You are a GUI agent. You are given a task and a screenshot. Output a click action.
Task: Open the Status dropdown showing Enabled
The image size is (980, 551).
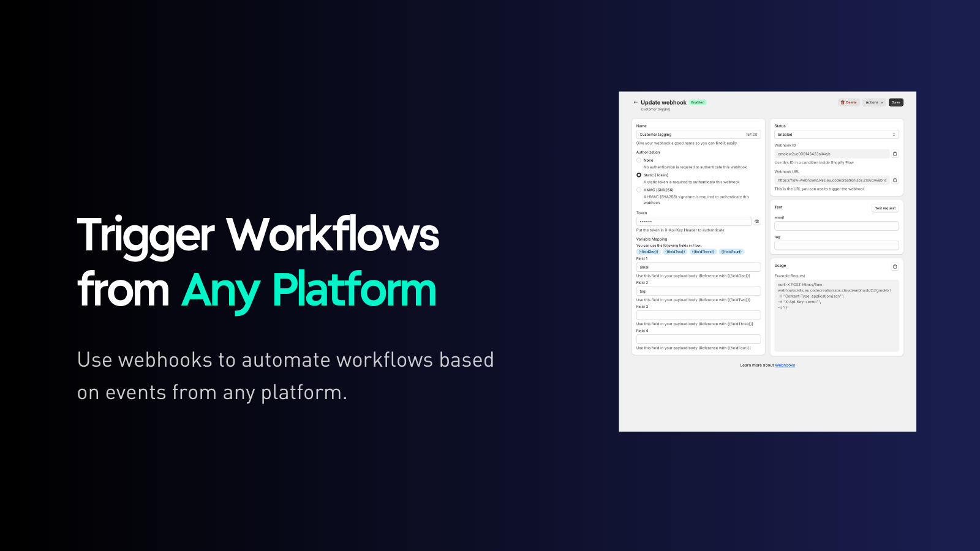tap(835, 134)
